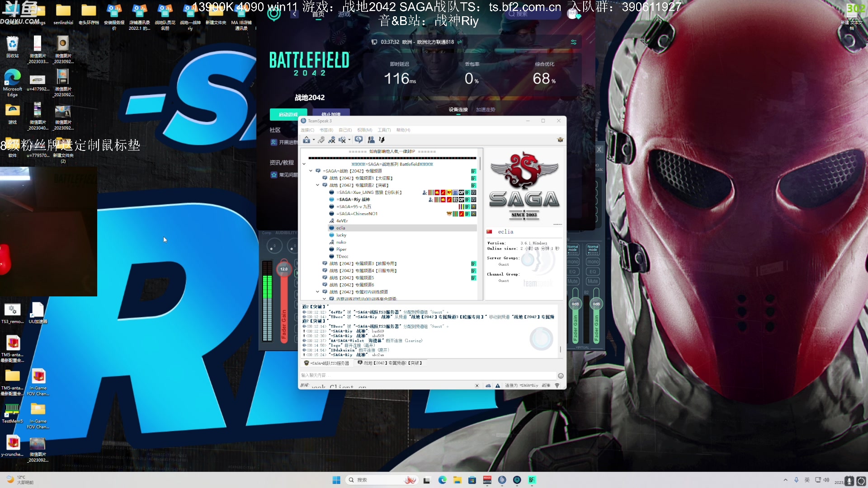Switch to =SAGA=战队TS3服务器 chat tab

[327, 363]
